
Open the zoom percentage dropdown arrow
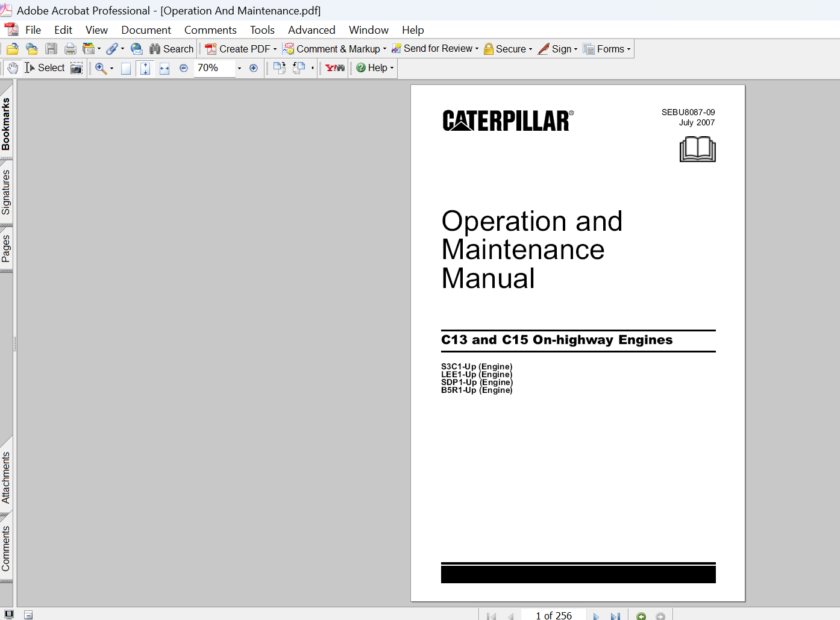tap(239, 68)
